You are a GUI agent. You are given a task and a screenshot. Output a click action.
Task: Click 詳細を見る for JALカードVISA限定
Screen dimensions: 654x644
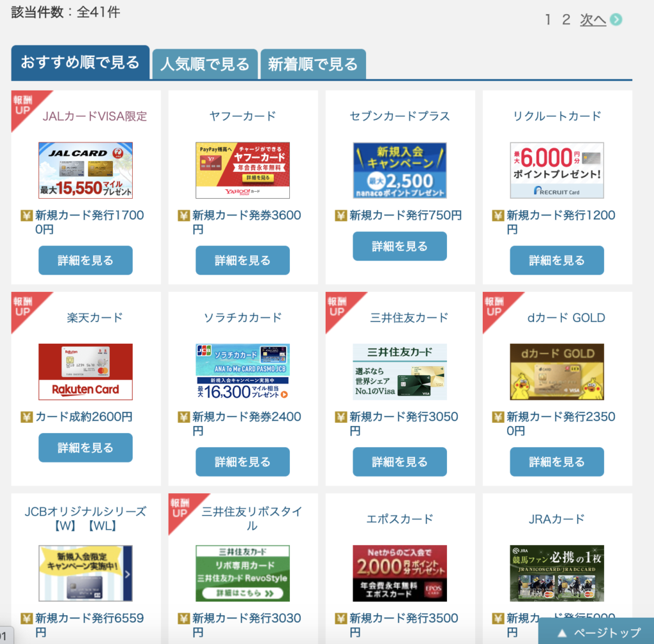point(86,260)
